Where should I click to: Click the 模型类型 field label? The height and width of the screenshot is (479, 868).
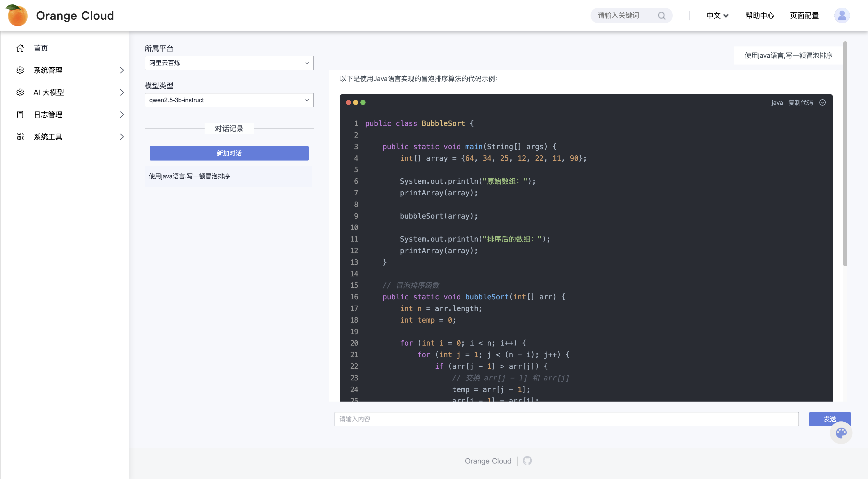tap(159, 85)
